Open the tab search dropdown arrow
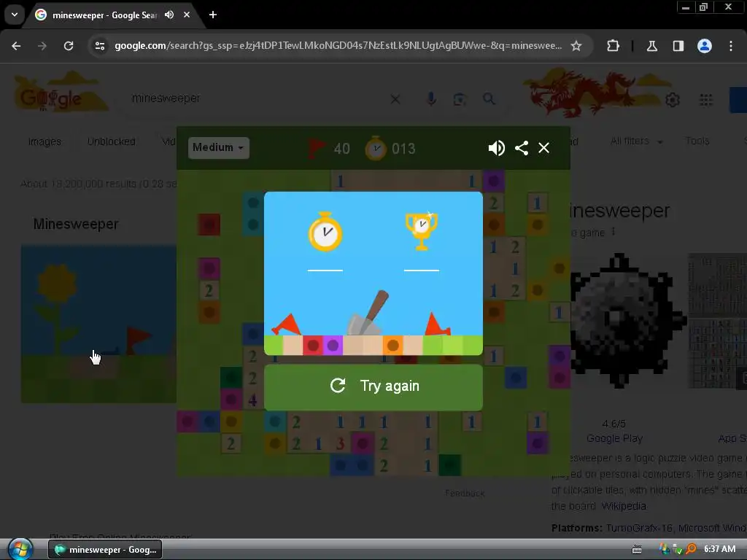Image resolution: width=747 pixels, height=560 pixels. pos(15,15)
